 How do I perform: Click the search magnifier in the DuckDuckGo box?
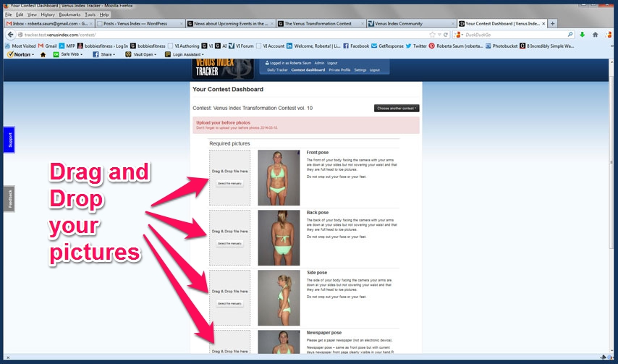(570, 35)
